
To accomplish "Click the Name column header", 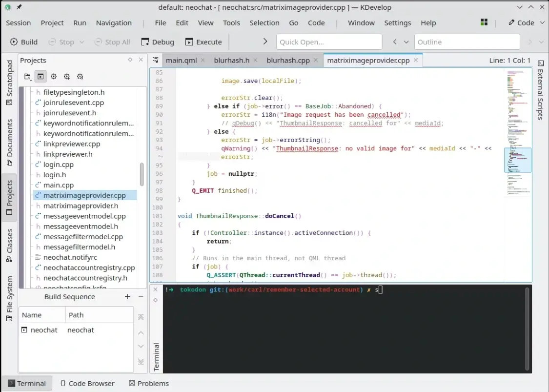I will click(x=42, y=315).
